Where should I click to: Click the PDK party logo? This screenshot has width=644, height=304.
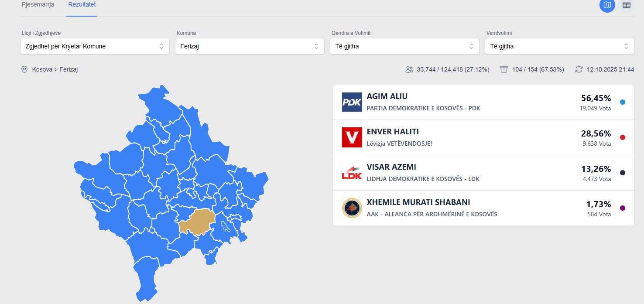coord(352,102)
